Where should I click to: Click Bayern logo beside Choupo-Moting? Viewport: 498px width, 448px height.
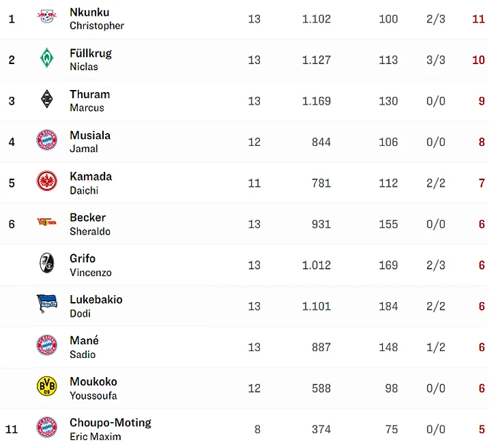pyautogui.click(x=46, y=428)
